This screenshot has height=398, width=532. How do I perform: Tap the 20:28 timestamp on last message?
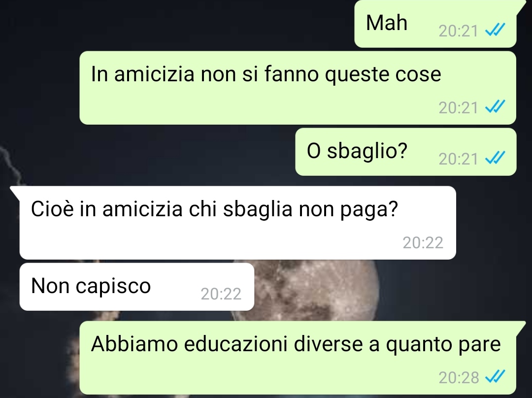point(459,377)
